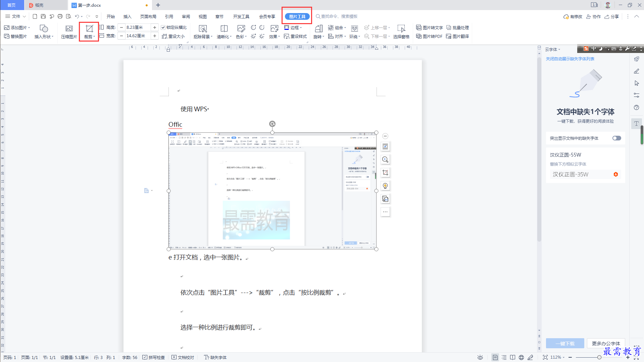This screenshot has width=644, height=362.
Task: Switch to outline view in status bar
Action: (504, 357)
